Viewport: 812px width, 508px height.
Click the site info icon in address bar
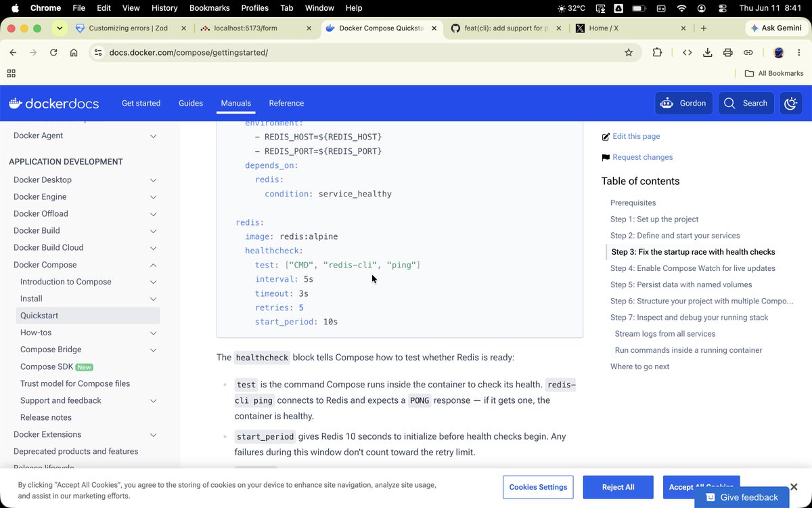pyautogui.click(x=97, y=52)
